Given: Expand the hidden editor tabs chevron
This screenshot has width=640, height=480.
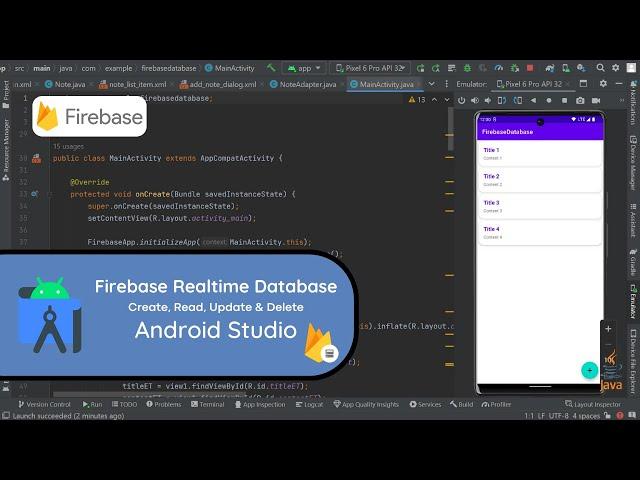Looking at the screenshot, I should (x=431, y=84).
